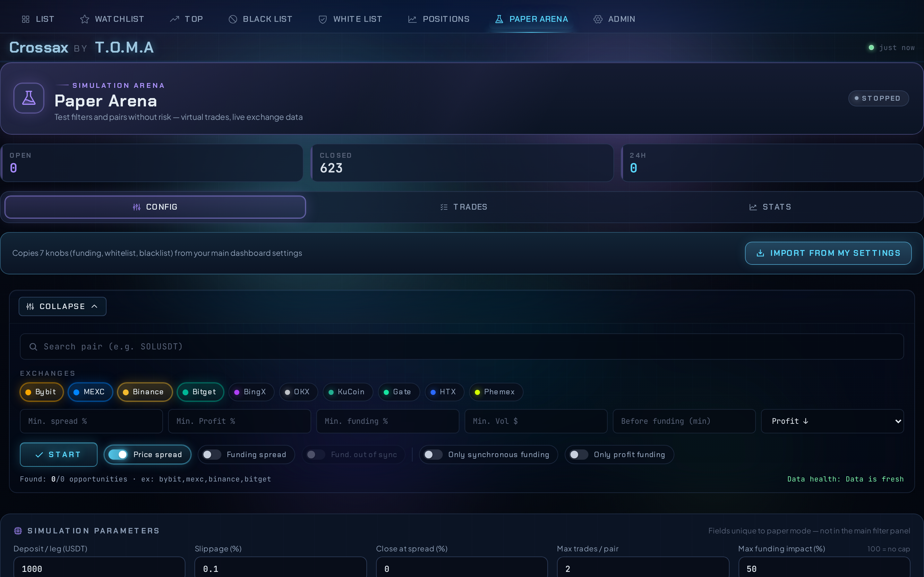The image size is (924, 577).
Task: Open the Profit sort dropdown
Action: click(x=832, y=421)
